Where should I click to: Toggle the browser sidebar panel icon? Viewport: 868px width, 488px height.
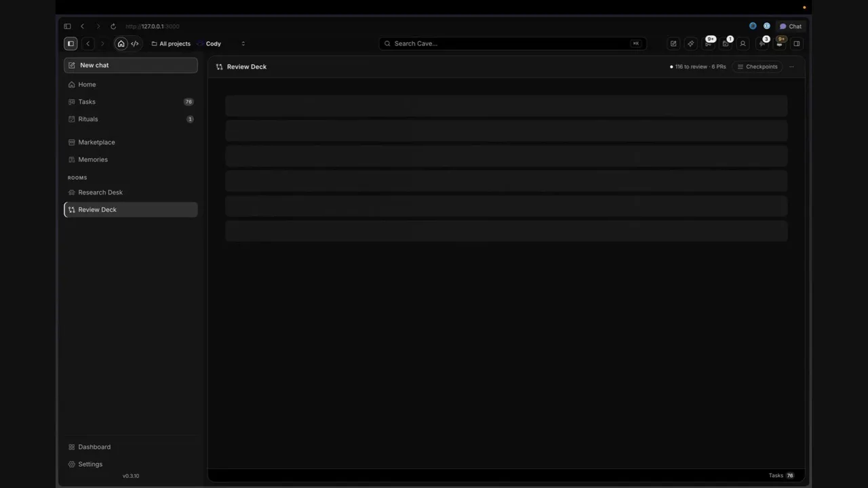67,26
